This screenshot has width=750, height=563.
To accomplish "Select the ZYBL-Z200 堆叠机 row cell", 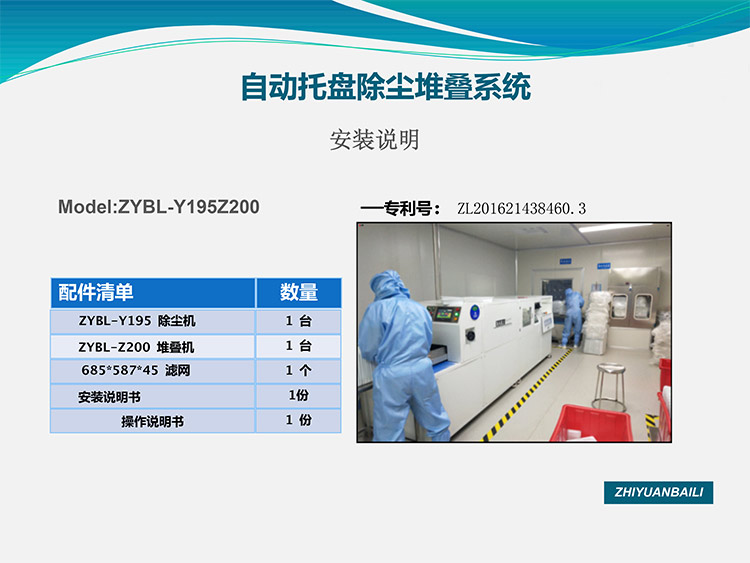I will click(x=152, y=346).
